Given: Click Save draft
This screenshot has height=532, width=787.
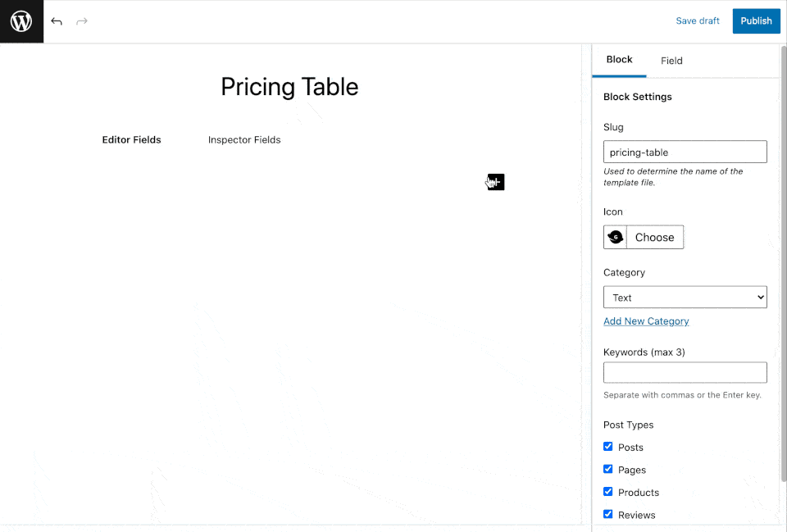Looking at the screenshot, I should pyautogui.click(x=698, y=21).
